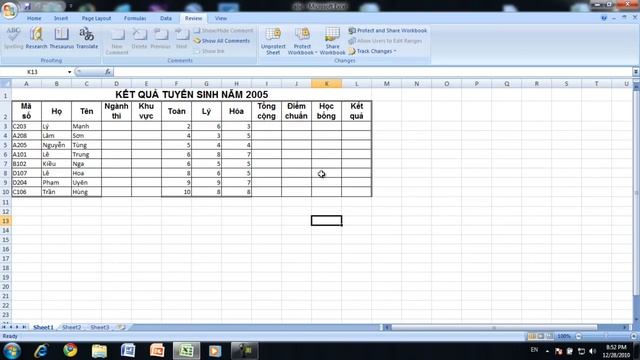Open PowerPoint from taskbar
This screenshot has height=360, width=640.
point(157,351)
